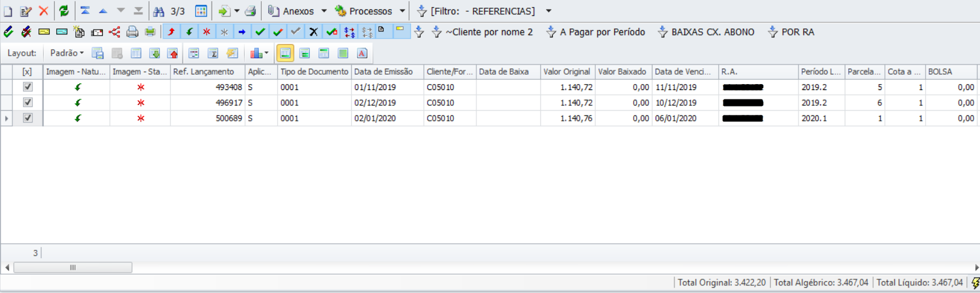The width and height of the screenshot is (980, 293).
Task: Click the red asterisk status filter icon
Action: tap(206, 32)
